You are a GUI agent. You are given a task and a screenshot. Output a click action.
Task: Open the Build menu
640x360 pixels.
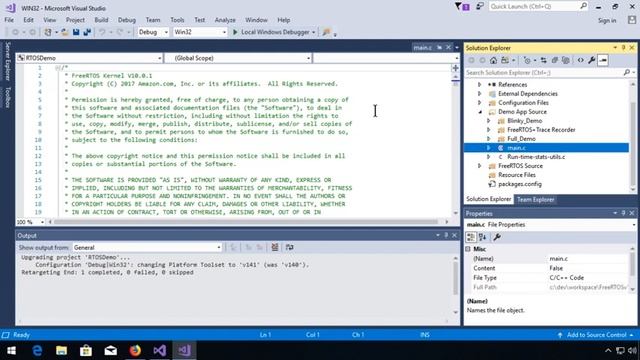101,20
